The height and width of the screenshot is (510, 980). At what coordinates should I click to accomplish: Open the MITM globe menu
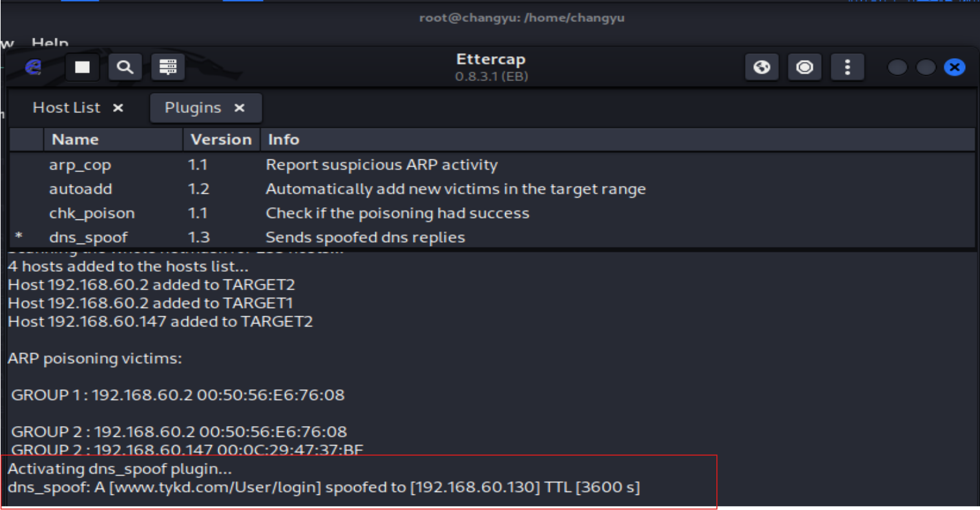(762, 67)
